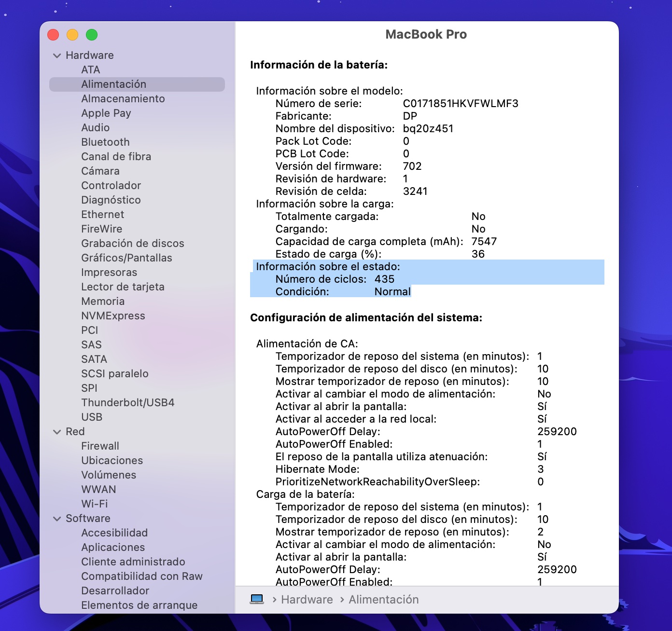Open the Almacenamiento hardware entry
The image size is (672, 631).
(x=123, y=99)
